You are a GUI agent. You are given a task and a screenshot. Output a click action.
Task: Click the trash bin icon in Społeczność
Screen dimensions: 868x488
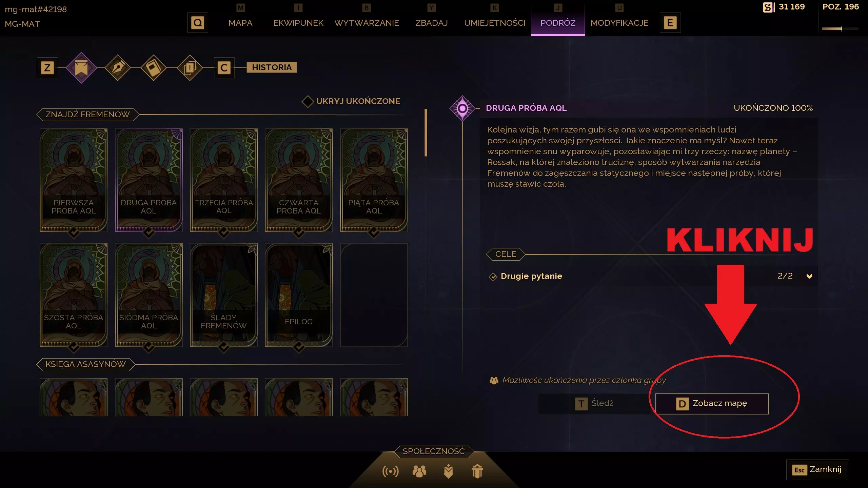477,471
